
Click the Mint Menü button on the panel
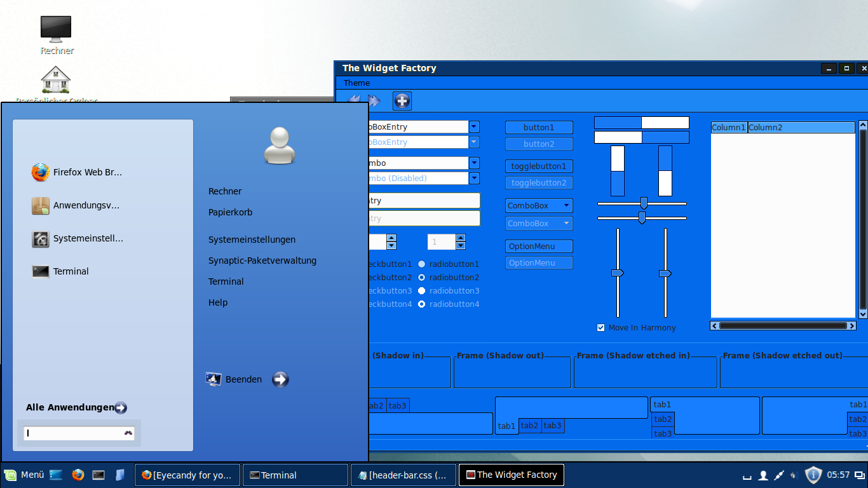24,475
